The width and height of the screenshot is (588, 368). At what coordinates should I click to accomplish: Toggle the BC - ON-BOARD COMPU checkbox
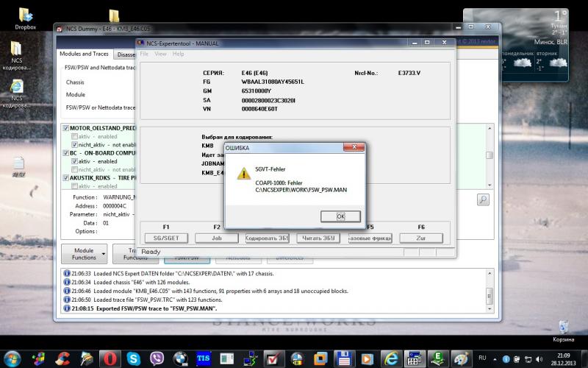click(66, 153)
